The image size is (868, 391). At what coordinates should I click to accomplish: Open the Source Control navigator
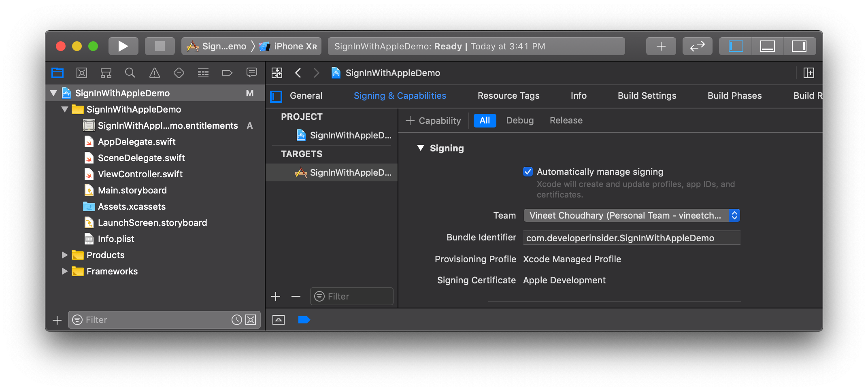(x=82, y=73)
